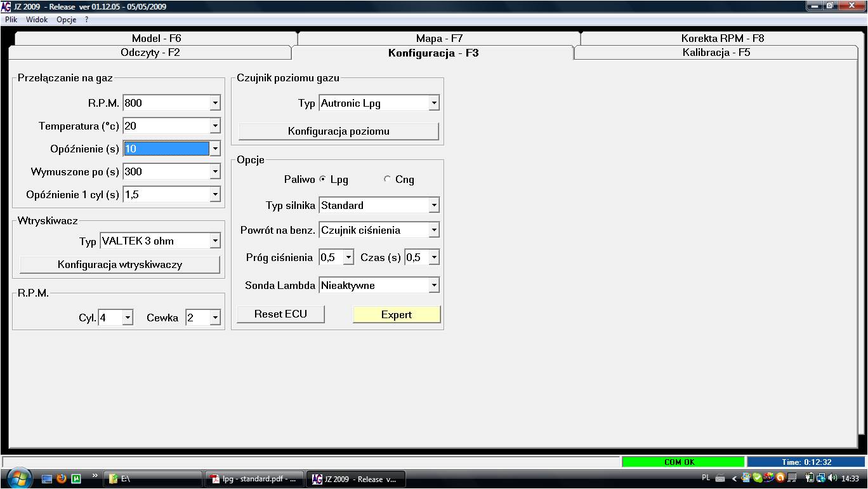
Task: Open injector Typ dropdown showing VALTEK 3 ohm
Action: pyautogui.click(x=215, y=241)
